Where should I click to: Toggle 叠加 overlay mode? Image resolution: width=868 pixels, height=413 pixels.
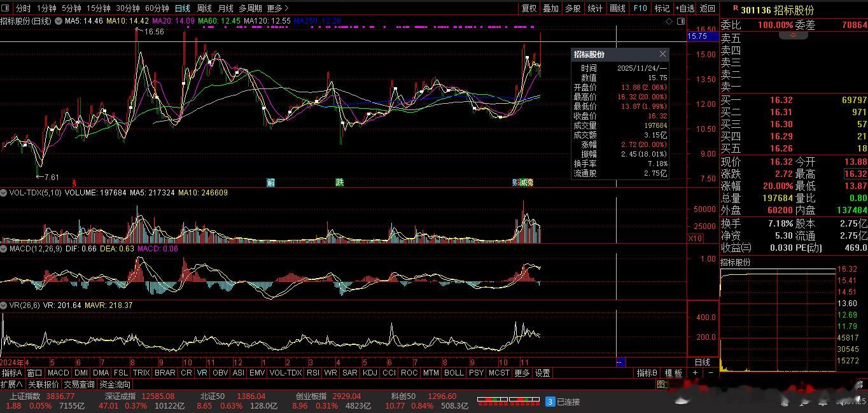tap(550, 8)
